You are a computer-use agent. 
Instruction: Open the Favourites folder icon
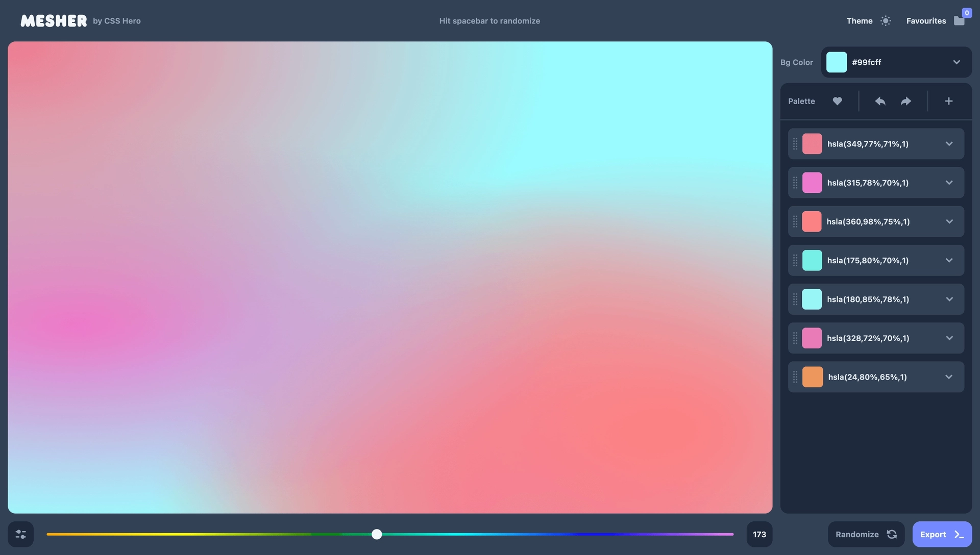pyautogui.click(x=959, y=21)
